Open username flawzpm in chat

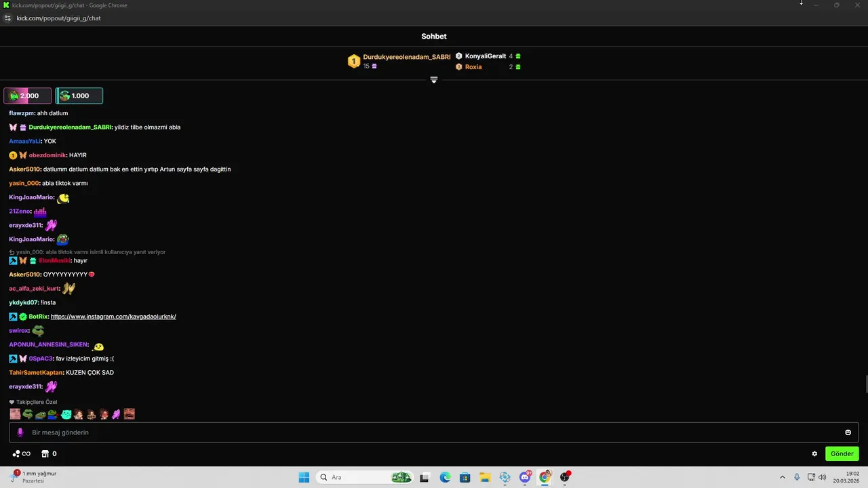(x=22, y=113)
